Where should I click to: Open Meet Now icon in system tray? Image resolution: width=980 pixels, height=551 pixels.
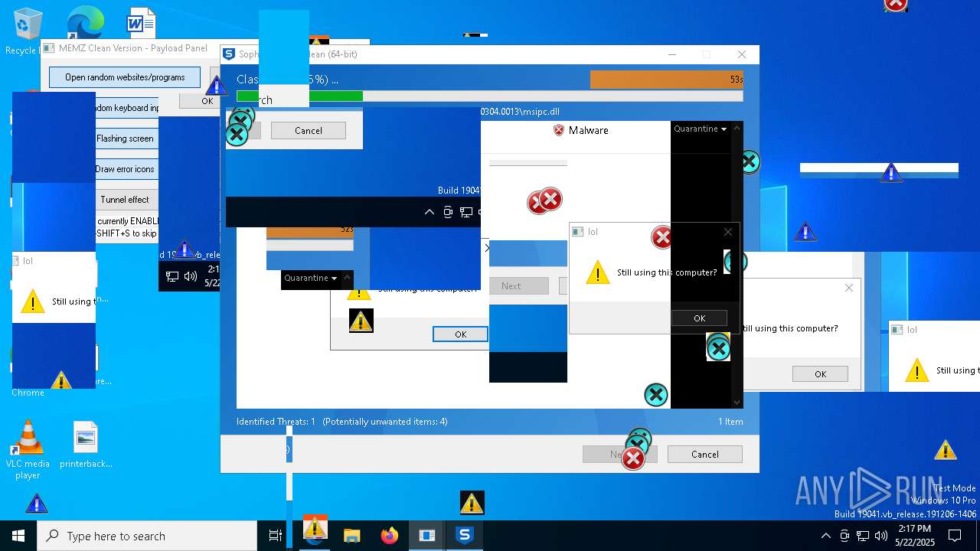coord(844,536)
